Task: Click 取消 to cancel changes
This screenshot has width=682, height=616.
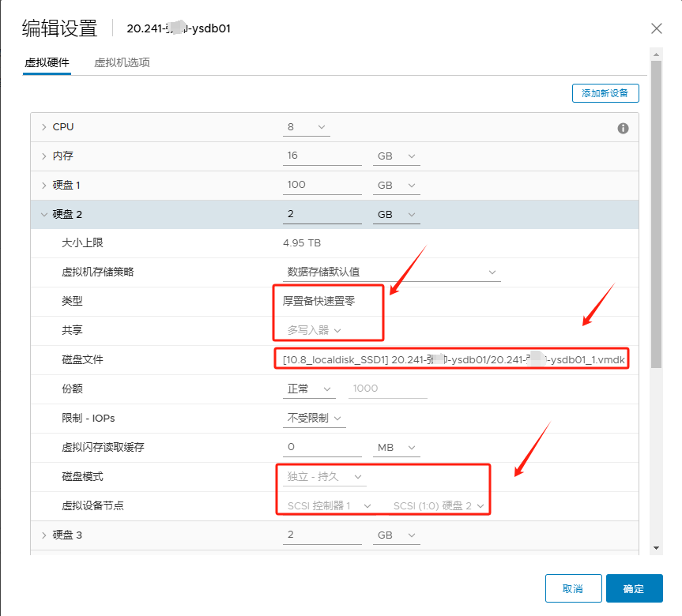Action: tap(573, 588)
